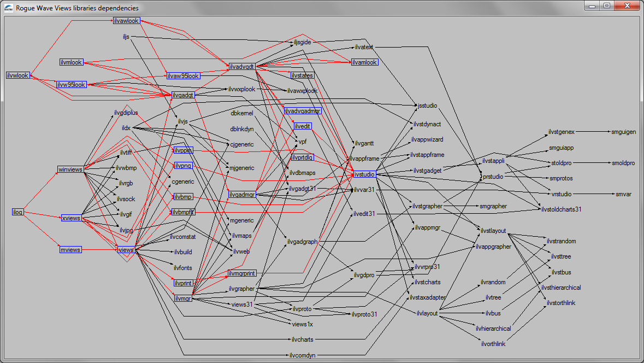Select the ilvawlook node
644x363 pixels.
coord(126,21)
